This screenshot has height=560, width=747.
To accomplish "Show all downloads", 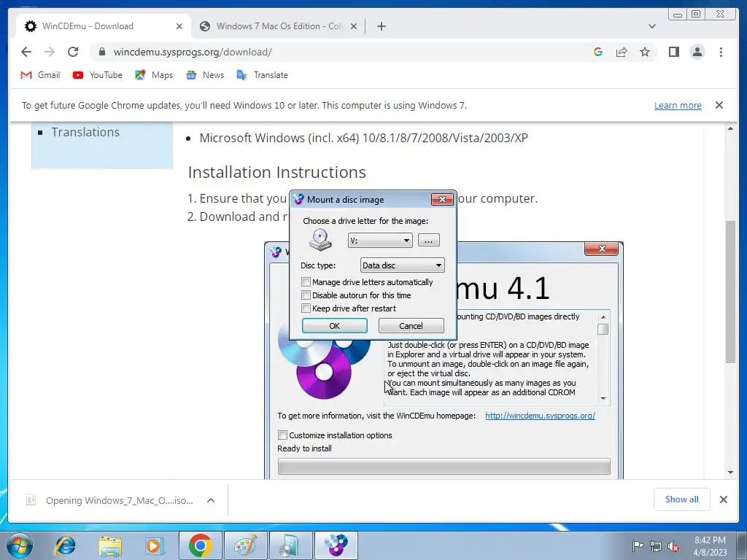I will [x=682, y=499].
